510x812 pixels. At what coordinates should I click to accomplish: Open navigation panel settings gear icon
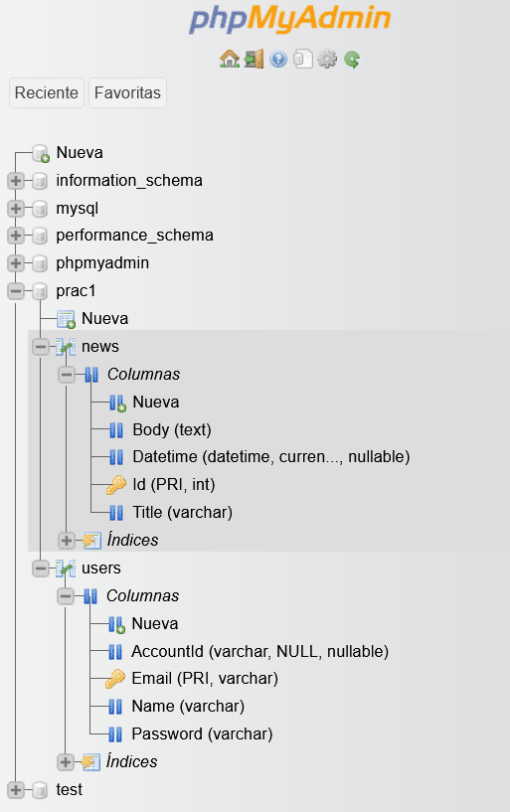point(327,59)
